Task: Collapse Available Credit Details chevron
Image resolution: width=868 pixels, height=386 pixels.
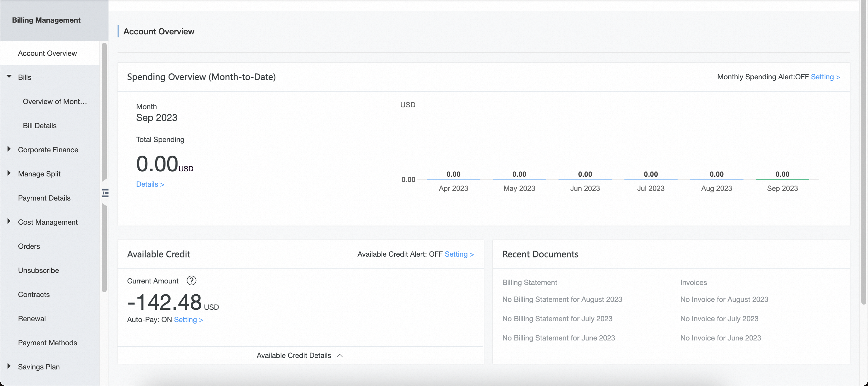Action: (x=340, y=356)
